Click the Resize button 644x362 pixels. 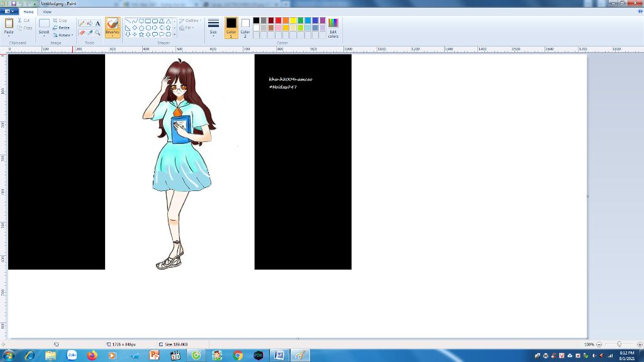61,28
